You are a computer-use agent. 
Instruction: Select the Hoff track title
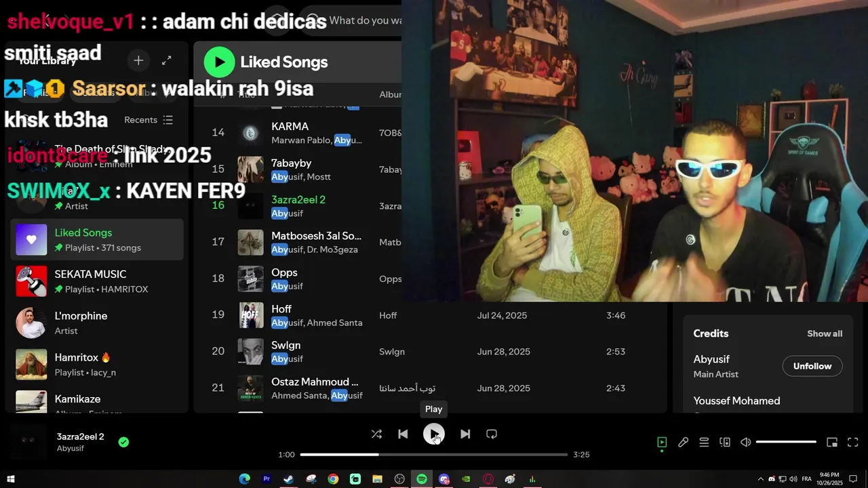(x=281, y=309)
